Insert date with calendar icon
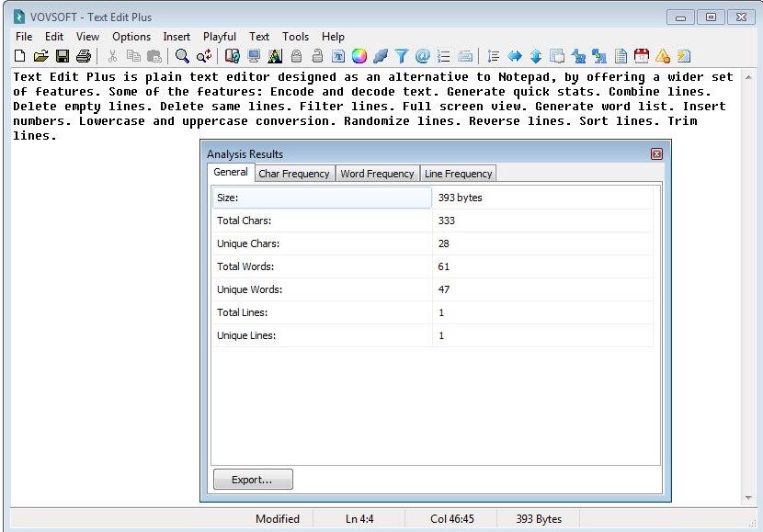The image size is (763, 532). click(x=642, y=56)
